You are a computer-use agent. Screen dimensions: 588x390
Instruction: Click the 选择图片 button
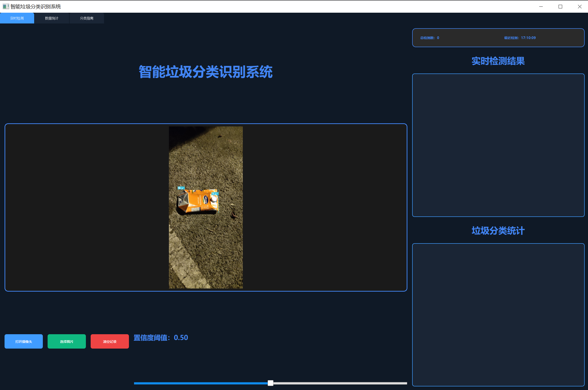[x=66, y=341]
